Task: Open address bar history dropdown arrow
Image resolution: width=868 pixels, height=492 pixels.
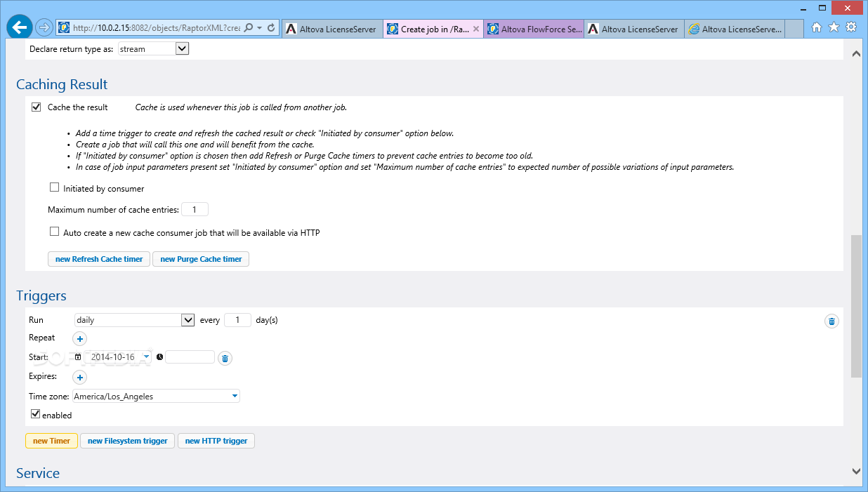Action: click(261, 28)
